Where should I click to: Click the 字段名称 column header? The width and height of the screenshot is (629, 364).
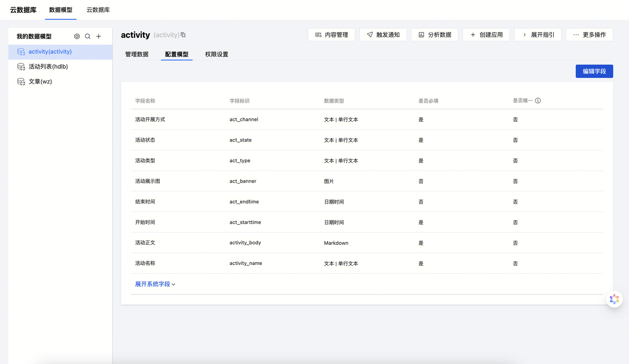(x=145, y=101)
